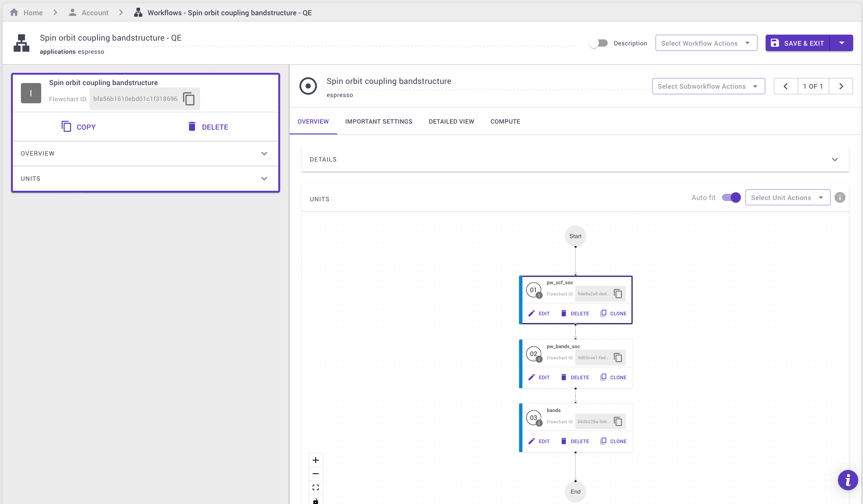The image size is (863, 504).
Task: Copy the subworkflow Flowchart ID bfa56b1610ebd01c1f318696
Action: tap(189, 99)
